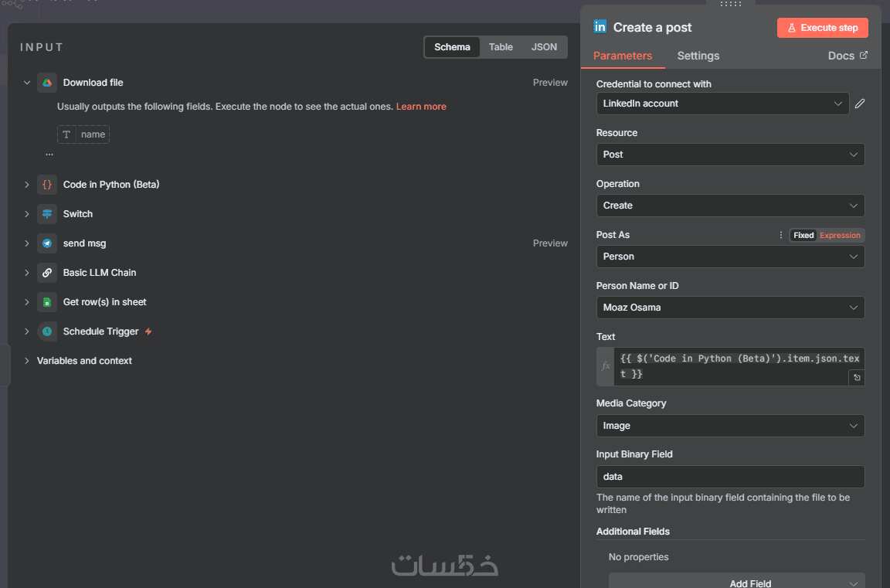The height and width of the screenshot is (588, 890).
Task: Expand the Code in Python (Beta) node
Action: pyautogui.click(x=27, y=185)
